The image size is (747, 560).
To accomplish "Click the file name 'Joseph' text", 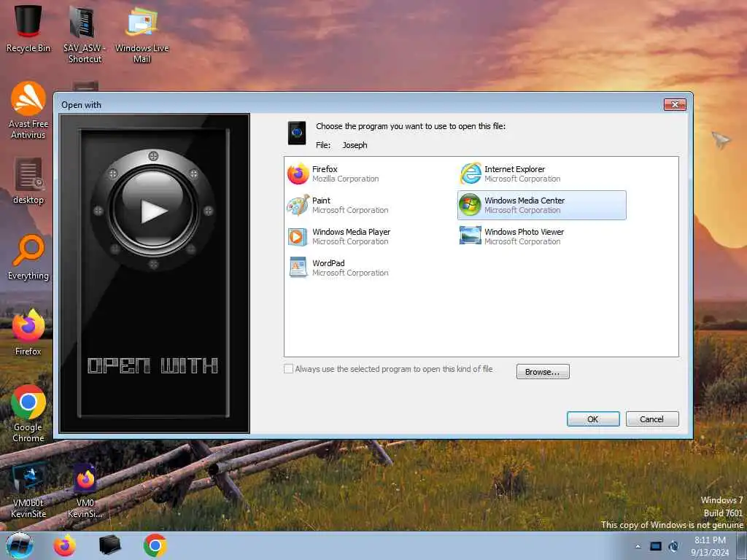I will 355,145.
